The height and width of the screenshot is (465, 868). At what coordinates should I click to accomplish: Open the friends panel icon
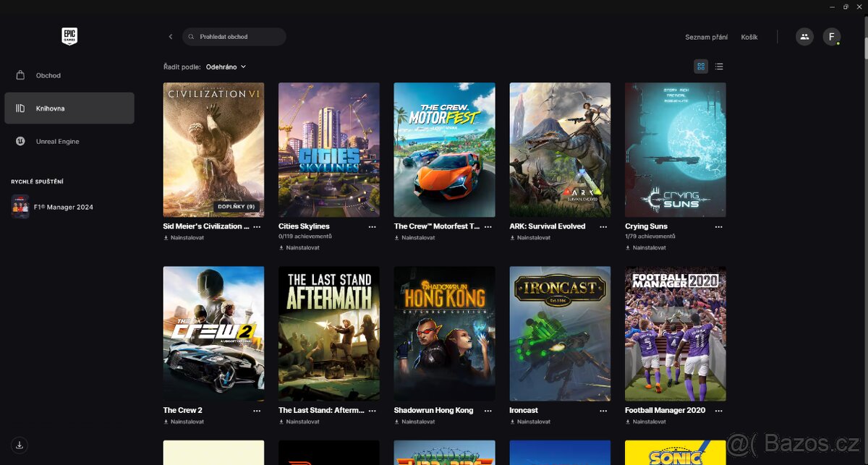click(x=804, y=36)
